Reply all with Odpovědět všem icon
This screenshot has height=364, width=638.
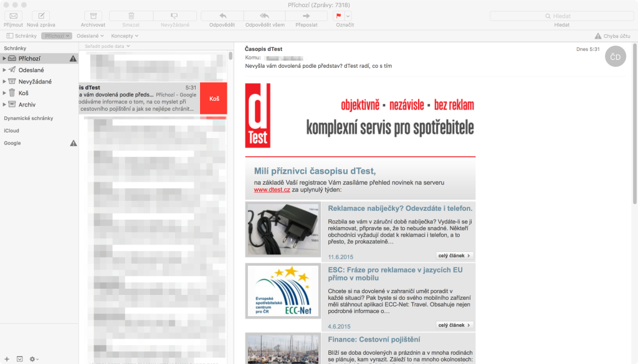click(264, 16)
